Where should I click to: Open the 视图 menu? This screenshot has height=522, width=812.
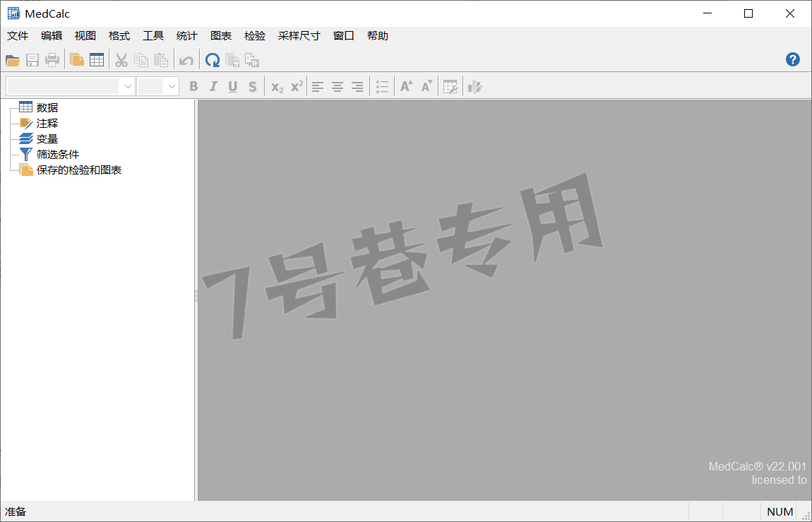[x=85, y=36]
